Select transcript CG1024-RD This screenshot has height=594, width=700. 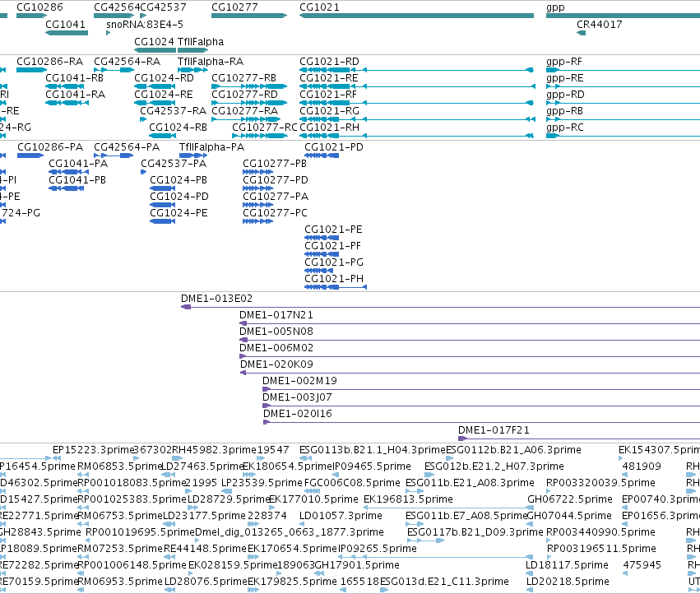[164, 78]
